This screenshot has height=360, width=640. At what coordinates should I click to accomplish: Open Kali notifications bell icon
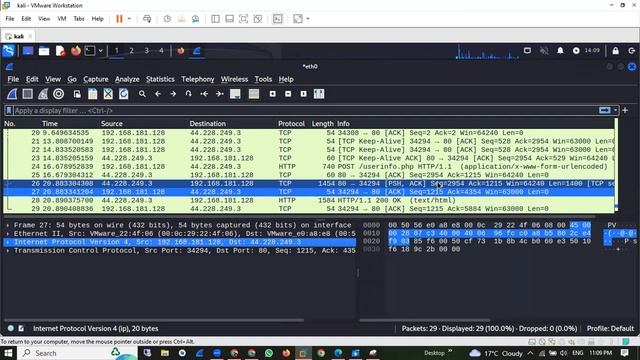click(560, 51)
